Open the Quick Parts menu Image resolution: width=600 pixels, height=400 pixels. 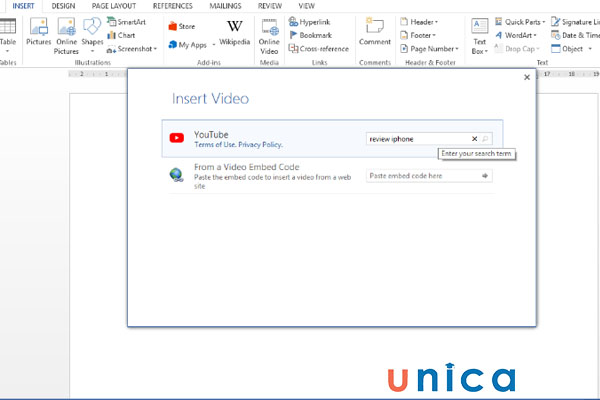[520, 22]
